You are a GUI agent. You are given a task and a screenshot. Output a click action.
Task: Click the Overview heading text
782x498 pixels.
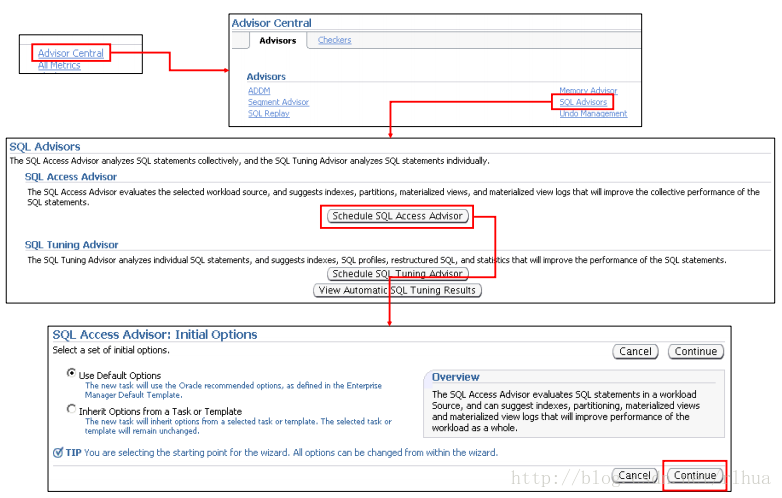click(455, 377)
